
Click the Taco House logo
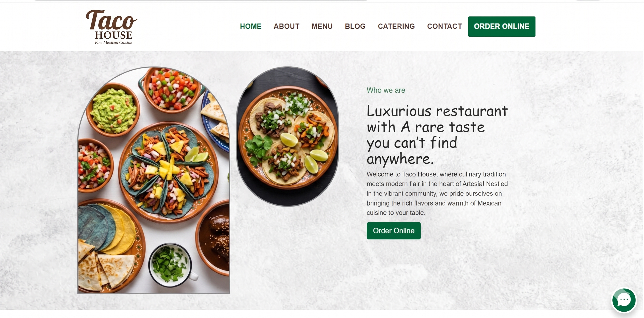coord(112,27)
